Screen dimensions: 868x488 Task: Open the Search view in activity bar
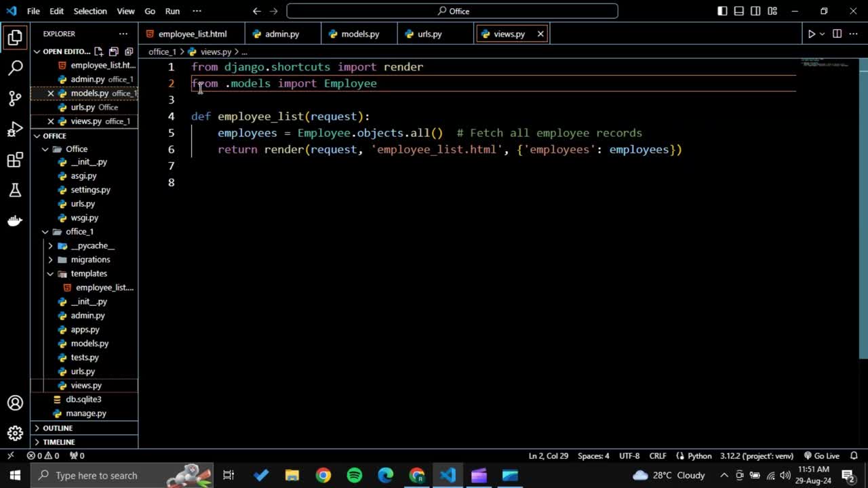point(15,68)
